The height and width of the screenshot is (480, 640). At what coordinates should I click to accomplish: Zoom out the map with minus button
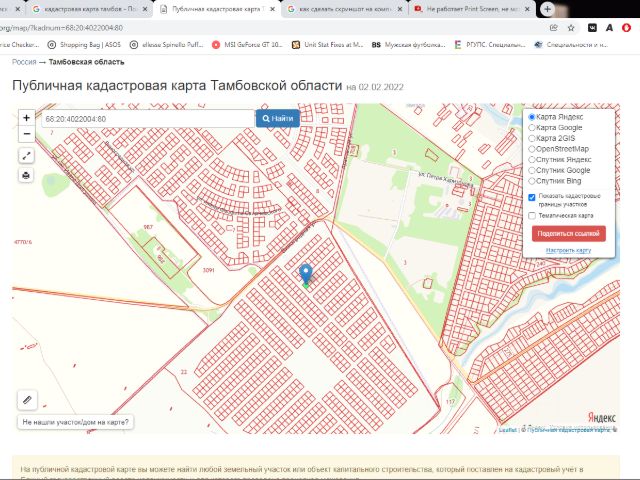(26, 134)
